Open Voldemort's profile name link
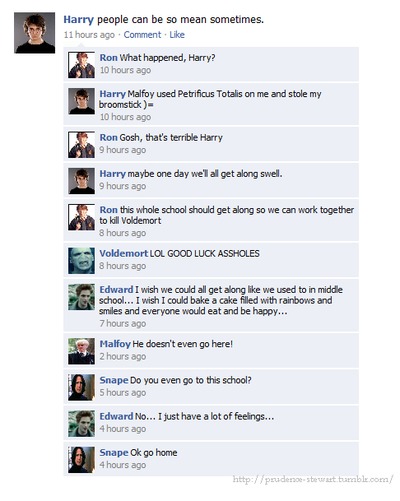This screenshot has height=501, width=400. click(124, 253)
